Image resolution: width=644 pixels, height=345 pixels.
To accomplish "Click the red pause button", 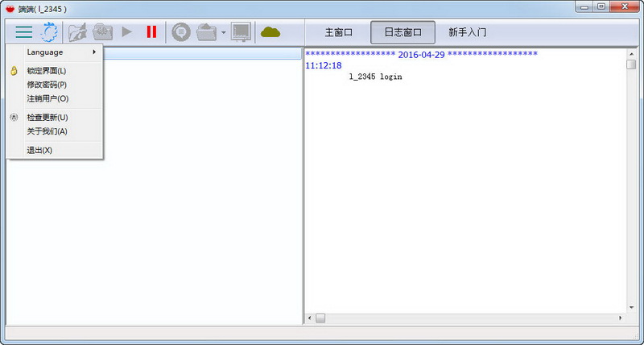I will (151, 31).
